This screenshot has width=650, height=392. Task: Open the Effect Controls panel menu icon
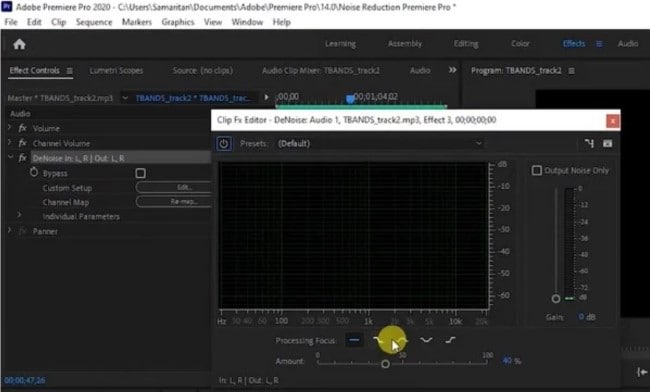coord(70,71)
